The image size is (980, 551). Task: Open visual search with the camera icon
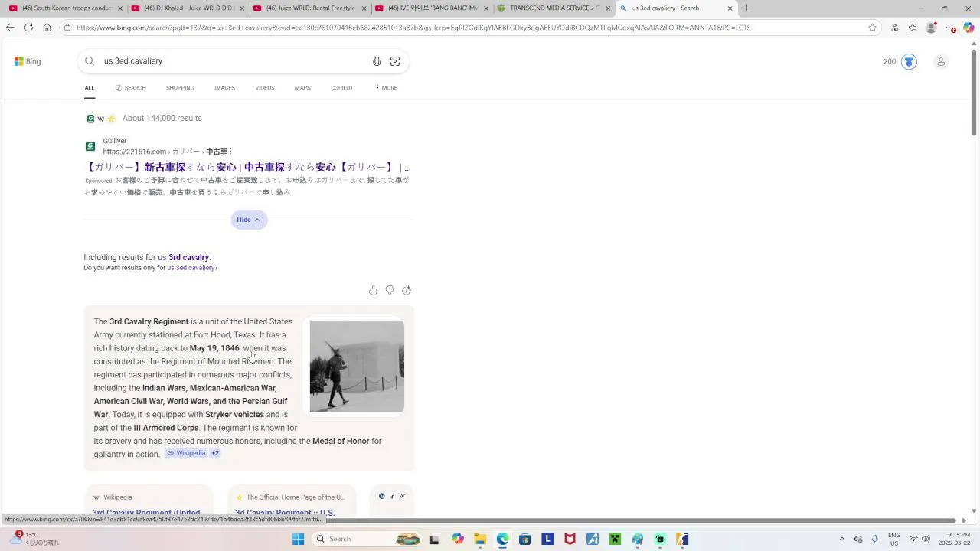click(x=395, y=61)
